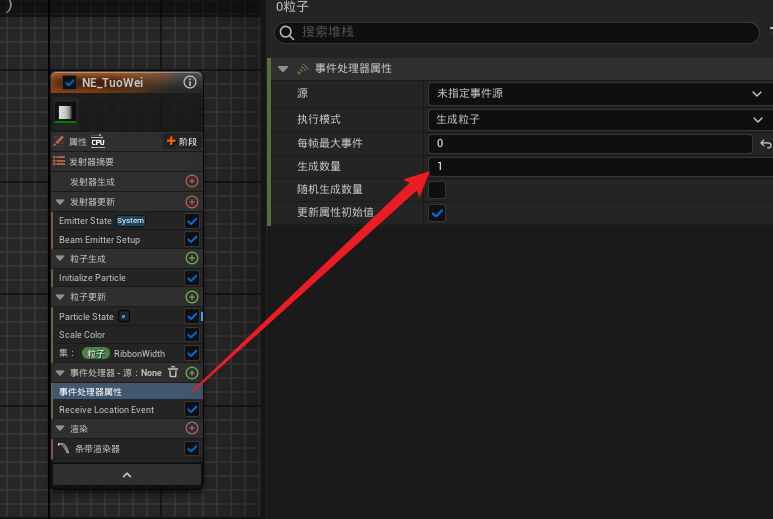Open the emitter 属性 pencil icon

pyautogui.click(x=59, y=141)
